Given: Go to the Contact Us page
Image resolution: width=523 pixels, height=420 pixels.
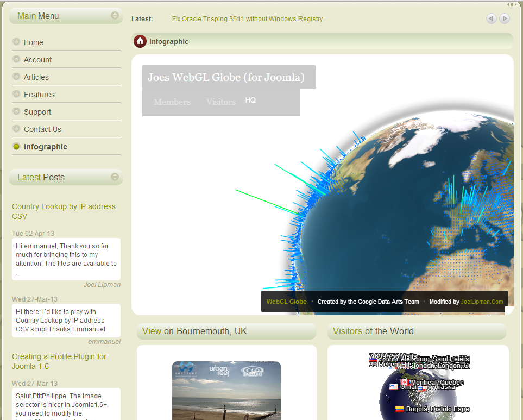Looking at the screenshot, I should tap(42, 129).
